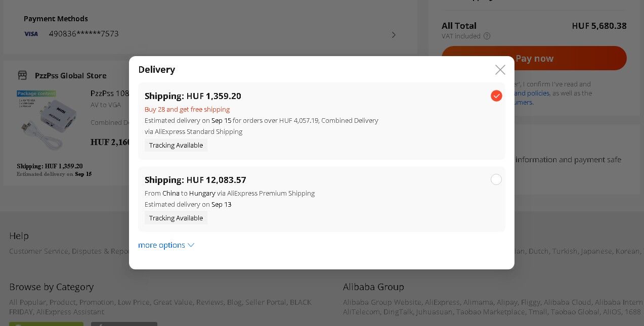The width and height of the screenshot is (644, 326).
Task: Click Tracking Available tag under Standard Shipping
Action: (x=176, y=145)
